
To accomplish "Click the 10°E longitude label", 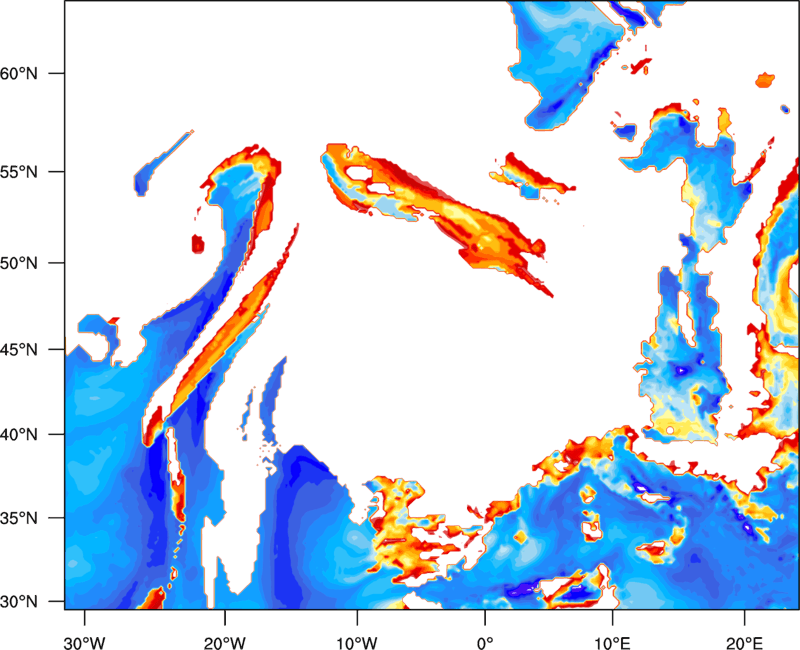I will (612, 643).
